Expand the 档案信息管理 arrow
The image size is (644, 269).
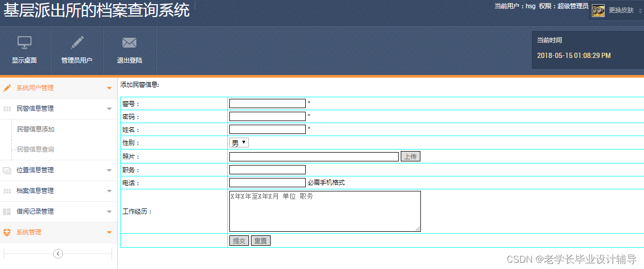(109, 191)
